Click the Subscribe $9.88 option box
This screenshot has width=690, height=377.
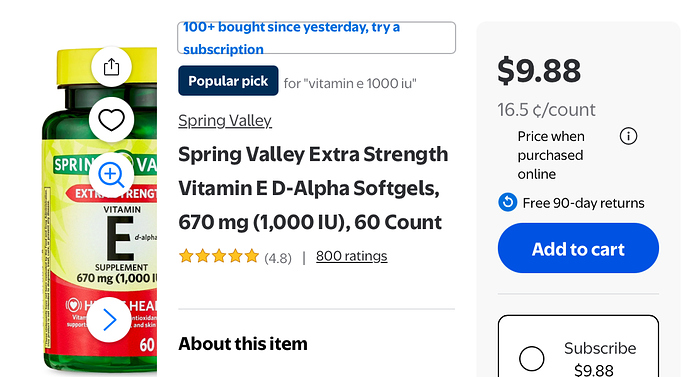[x=578, y=346]
